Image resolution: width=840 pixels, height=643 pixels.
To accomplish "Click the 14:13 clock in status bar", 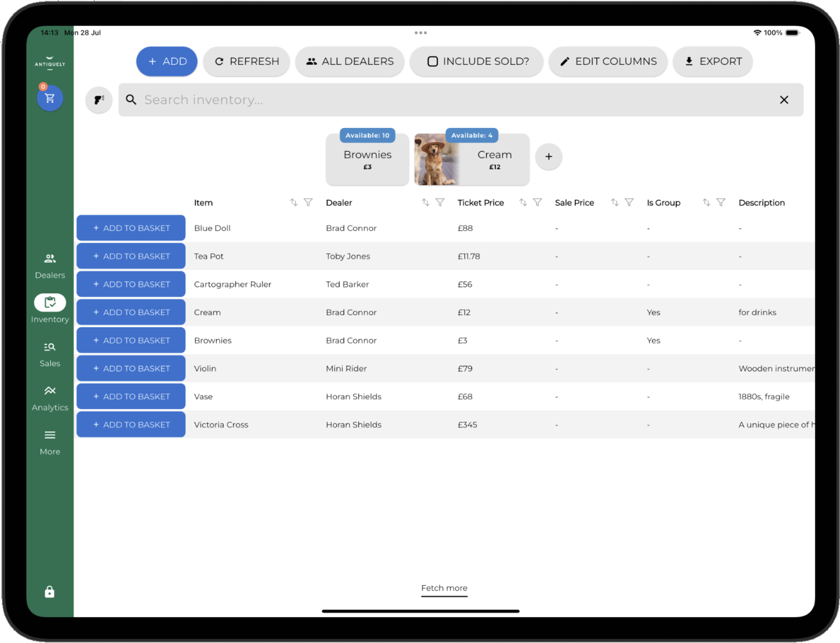I will pos(50,33).
